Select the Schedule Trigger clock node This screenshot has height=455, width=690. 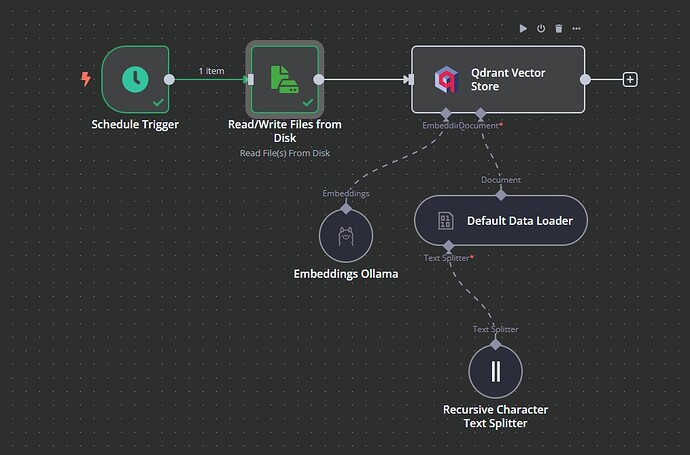tap(135, 79)
